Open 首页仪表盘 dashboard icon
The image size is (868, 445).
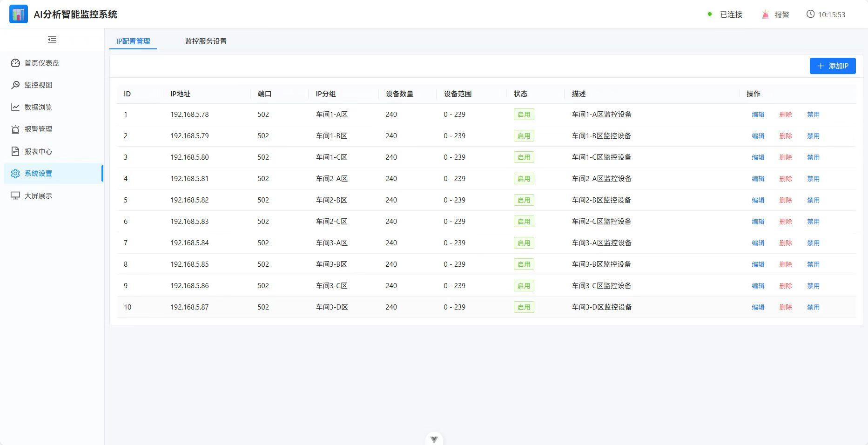coord(15,63)
